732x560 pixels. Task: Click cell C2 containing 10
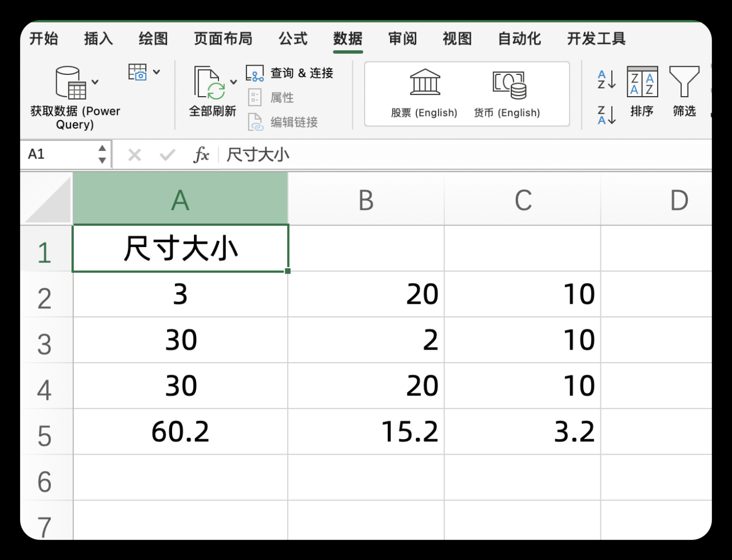(x=523, y=295)
